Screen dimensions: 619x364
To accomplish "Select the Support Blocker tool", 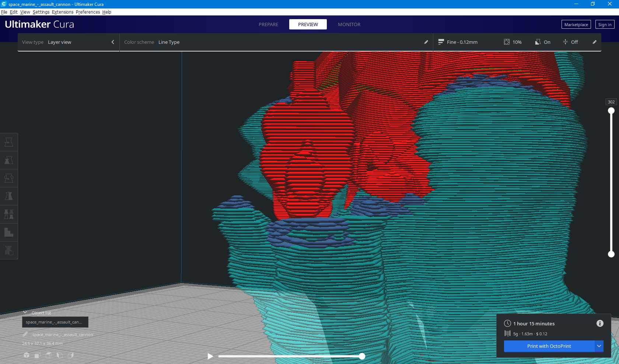I will click(x=9, y=232).
